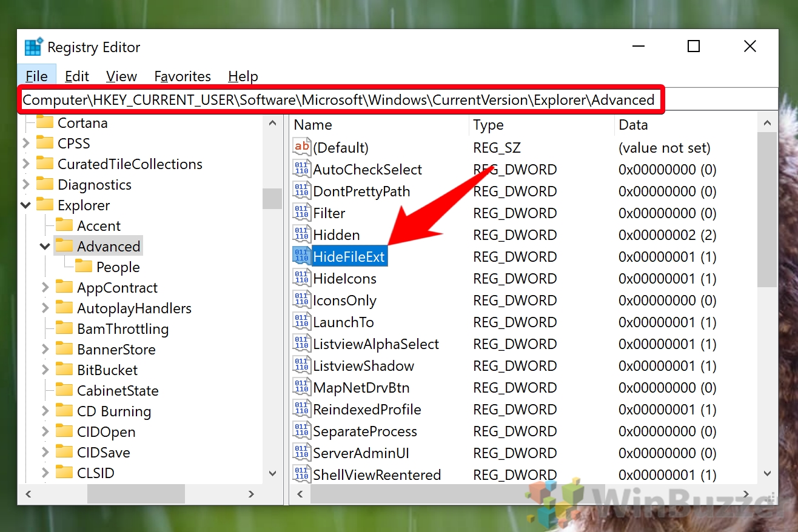Screen dimensions: 798x532
Task: Open the Edit menu
Action: [x=76, y=76]
